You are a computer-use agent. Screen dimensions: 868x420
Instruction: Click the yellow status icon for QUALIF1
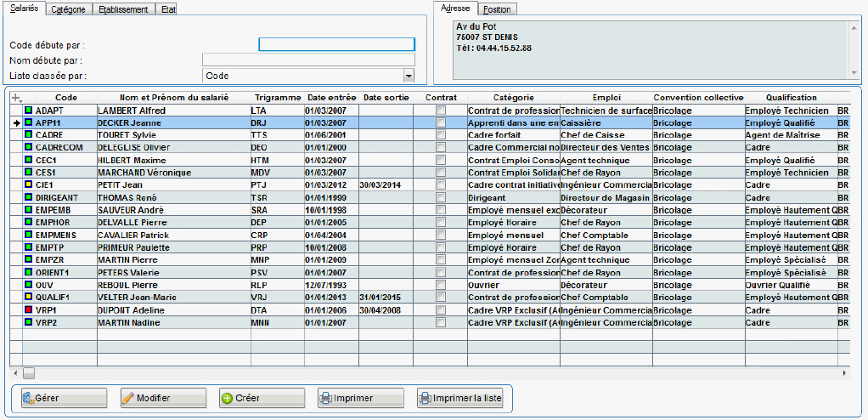point(28,298)
